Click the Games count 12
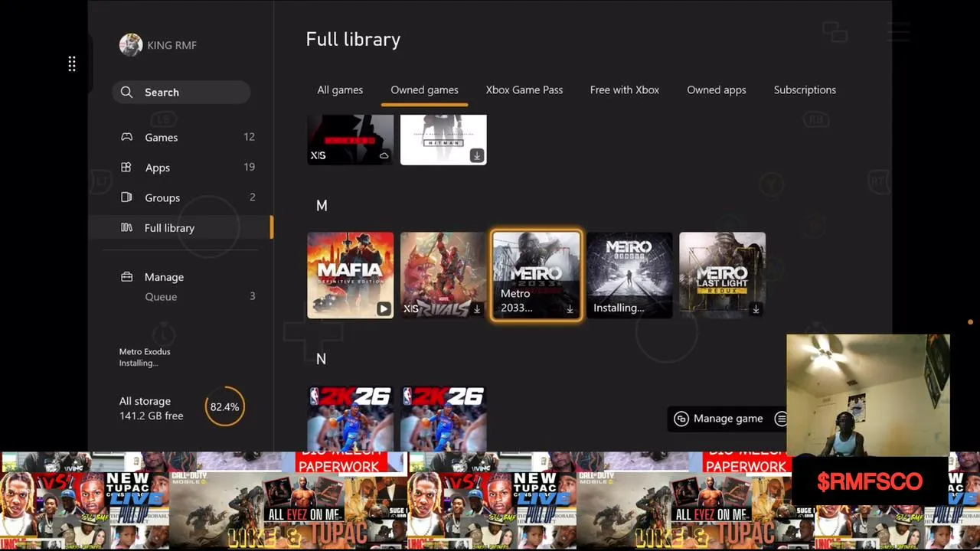Screen dimensions: 980x551 click(249, 136)
